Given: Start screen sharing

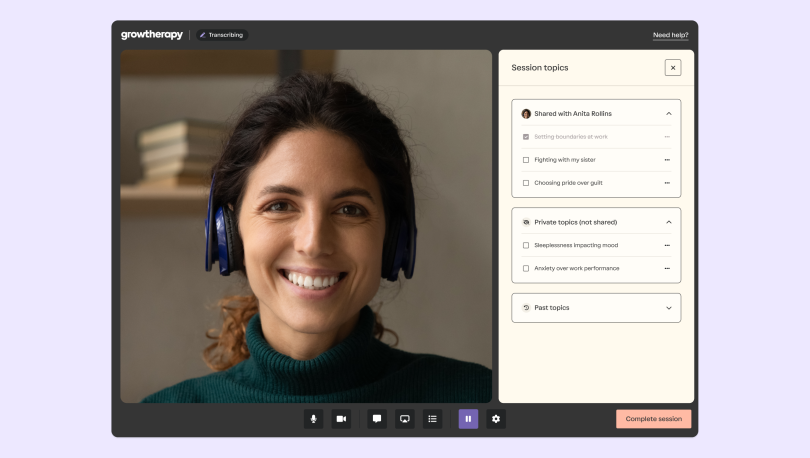Looking at the screenshot, I should [405, 419].
